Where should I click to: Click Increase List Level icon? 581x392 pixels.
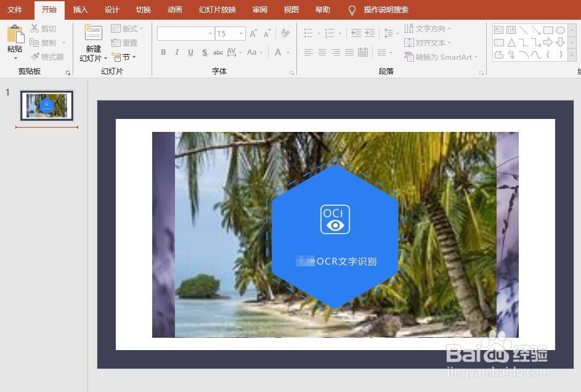(x=370, y=33)
